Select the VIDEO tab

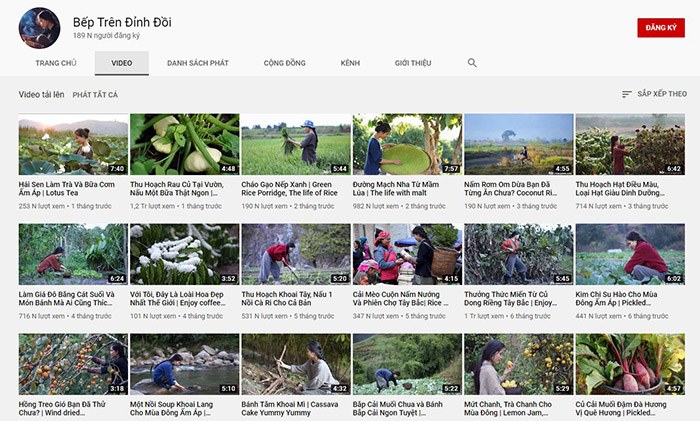(x=121, y=63)
